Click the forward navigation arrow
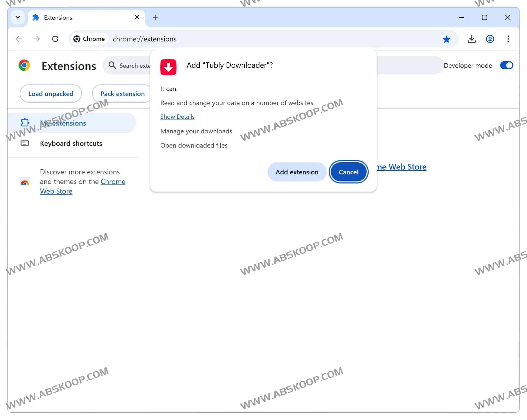 click(x=37, y=39)
